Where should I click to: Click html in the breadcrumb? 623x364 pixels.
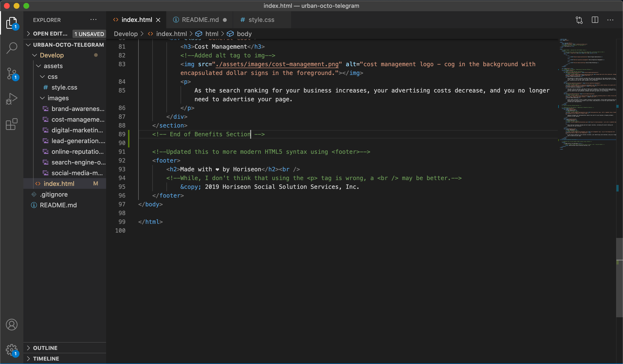tap(212, 34)
